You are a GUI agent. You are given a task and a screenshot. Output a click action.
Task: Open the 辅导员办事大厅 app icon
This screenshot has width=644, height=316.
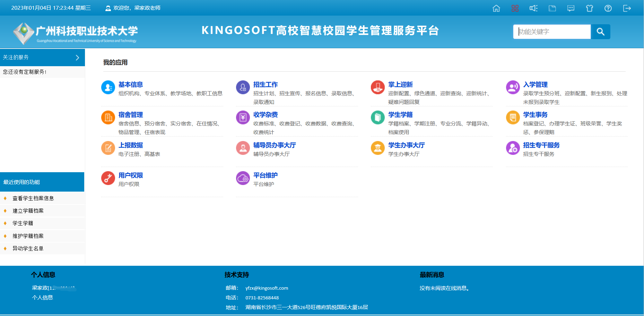243,148
